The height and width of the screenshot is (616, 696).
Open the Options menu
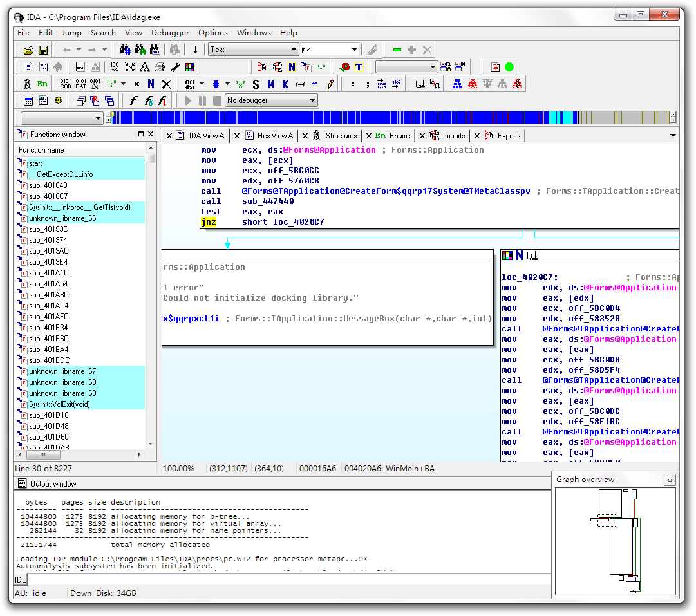[213, 33]
